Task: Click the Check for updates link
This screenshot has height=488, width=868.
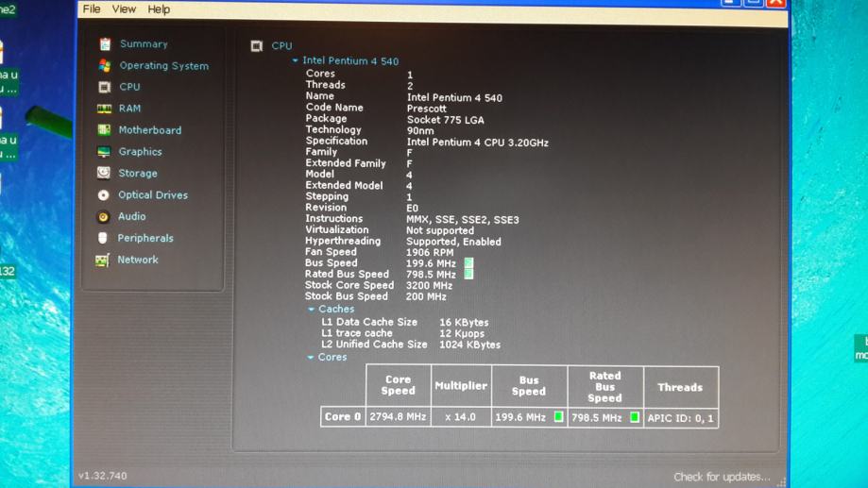Action: [722, 477]
